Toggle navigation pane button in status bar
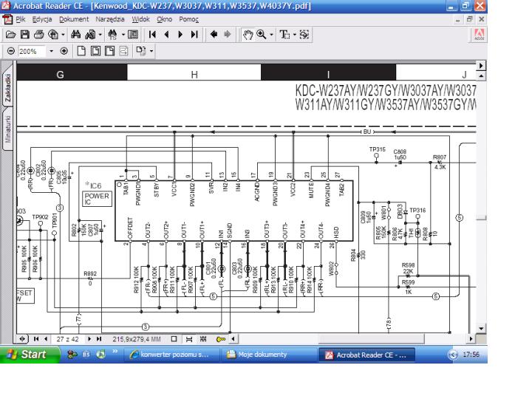Image resolution: width=532 pixels, height=399 pixels. pyautogui.click(x=22, y=338)
